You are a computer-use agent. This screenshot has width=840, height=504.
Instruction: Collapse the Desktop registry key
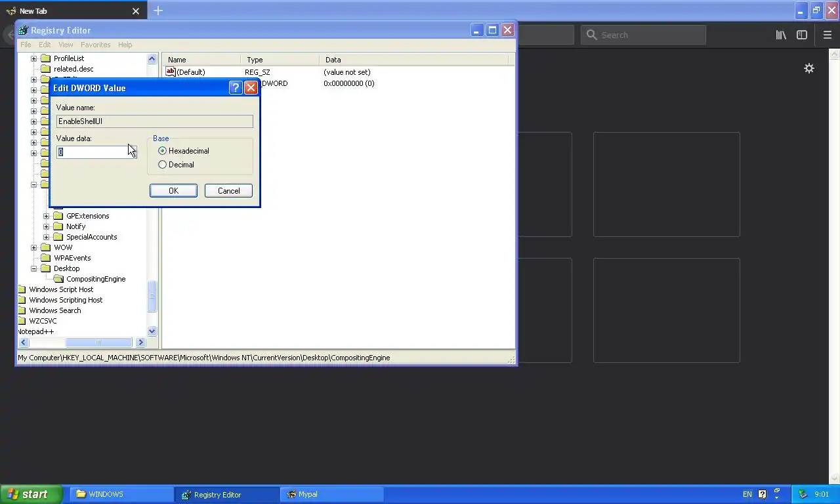pos(34,268)
